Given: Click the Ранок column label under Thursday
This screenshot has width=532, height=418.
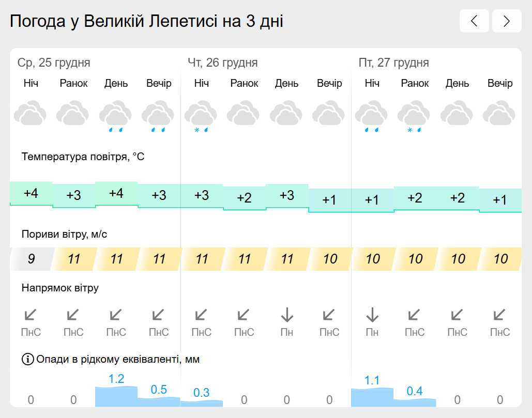Looking at the screenshot, I should pyautogui.click(x=244, y=83).
